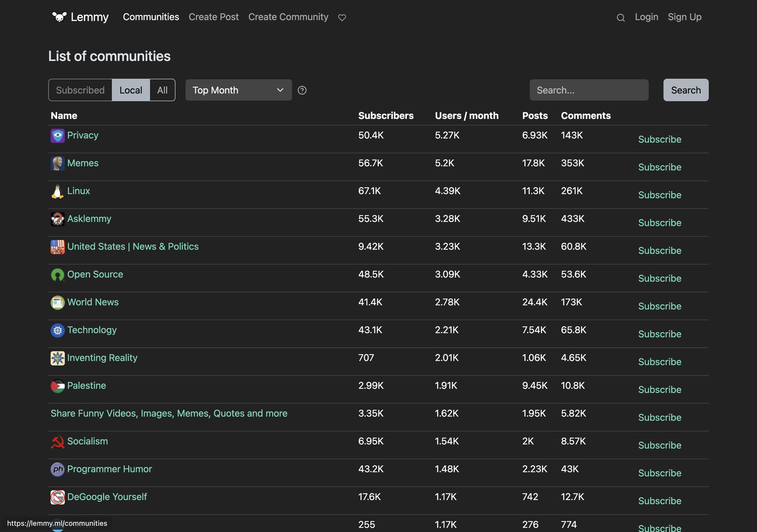Open the Linux community name link
This screenshot has width=757, height=532.
point(78,191)
